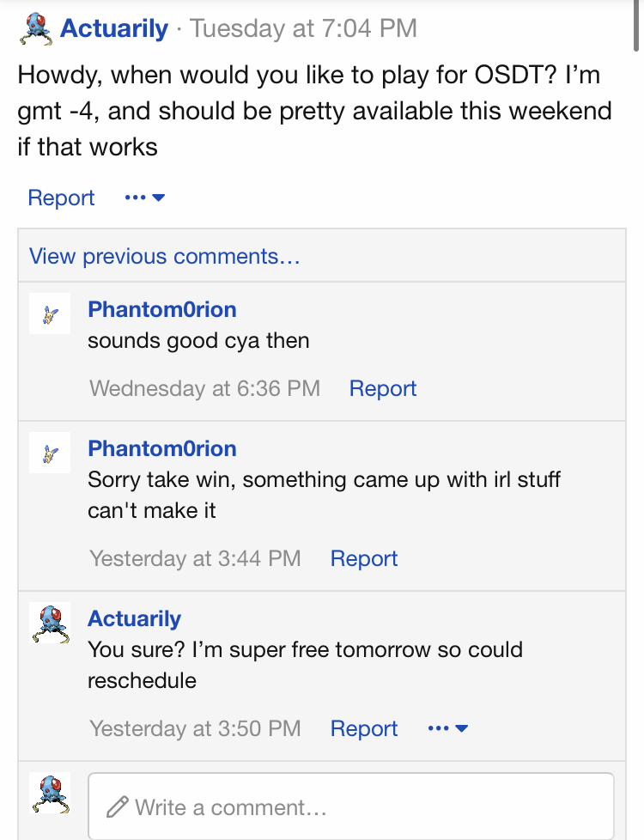Report the main post by Actuarily
The width and height of the screenshot is (644, 840).
(61, 198)
